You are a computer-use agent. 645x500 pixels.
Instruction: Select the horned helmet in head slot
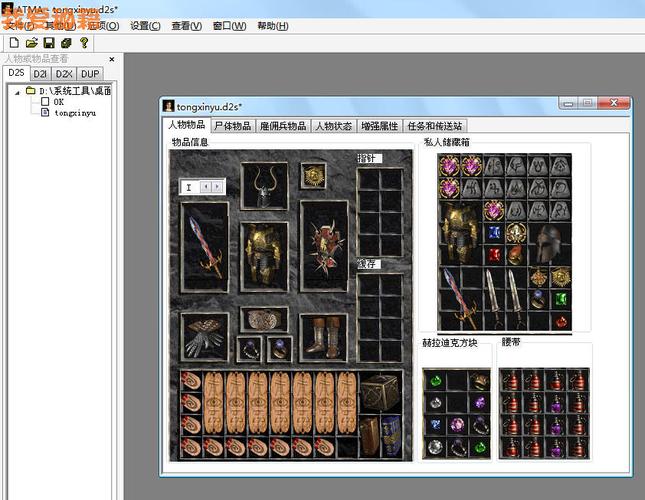(264, 186)
